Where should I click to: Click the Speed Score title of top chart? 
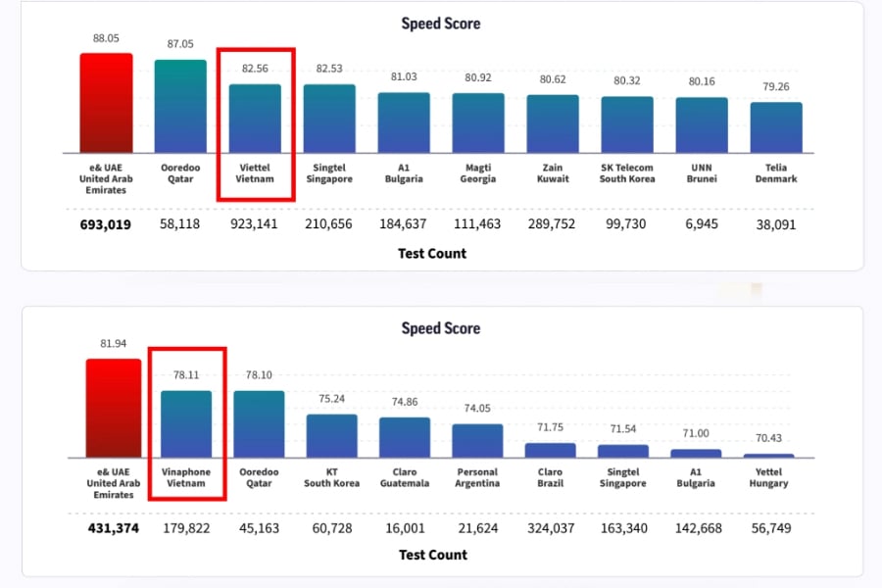pos(441,23)
